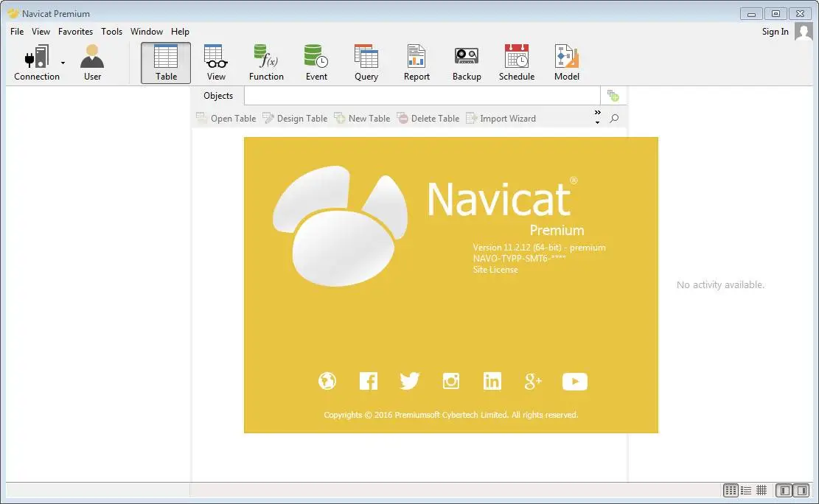Switch to icon view in status bar
Screen dimensions: 819x504
tap(731, 491)
